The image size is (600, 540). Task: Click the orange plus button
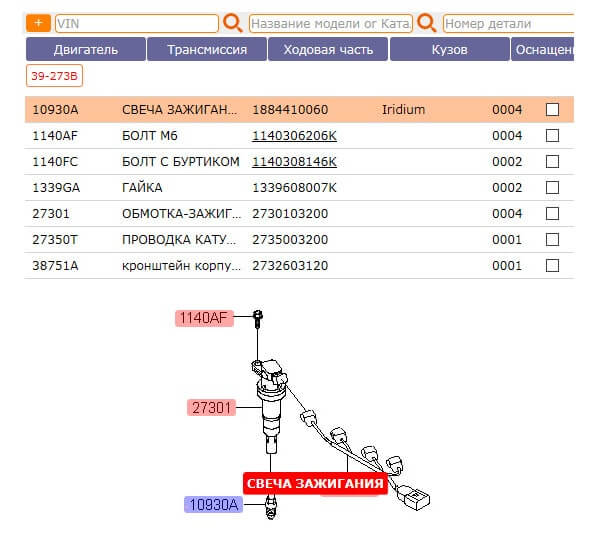pos(38,22)
